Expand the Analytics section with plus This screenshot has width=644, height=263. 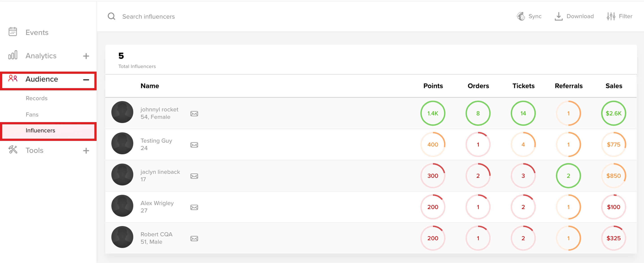coord(86,56)
